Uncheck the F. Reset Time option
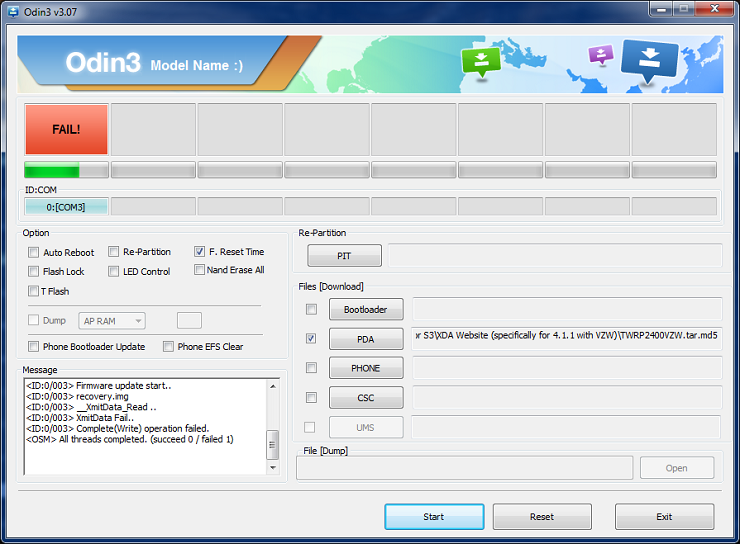The image size is (740, 544). click(x=200, y=252)
